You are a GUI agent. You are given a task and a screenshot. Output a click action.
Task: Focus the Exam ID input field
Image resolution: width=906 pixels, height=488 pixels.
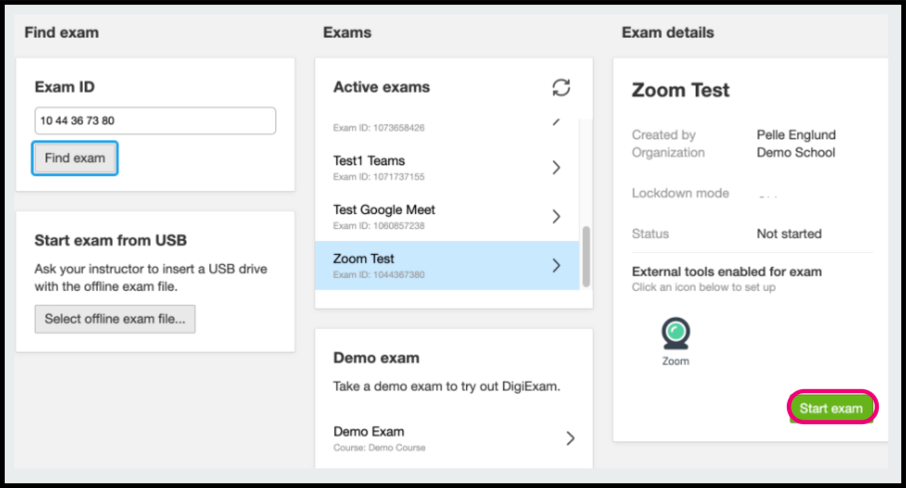coord(155,121)
